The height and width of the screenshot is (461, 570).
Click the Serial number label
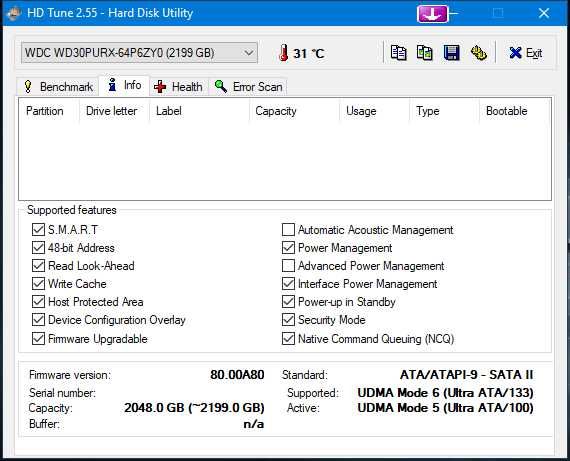coord(62,393)
